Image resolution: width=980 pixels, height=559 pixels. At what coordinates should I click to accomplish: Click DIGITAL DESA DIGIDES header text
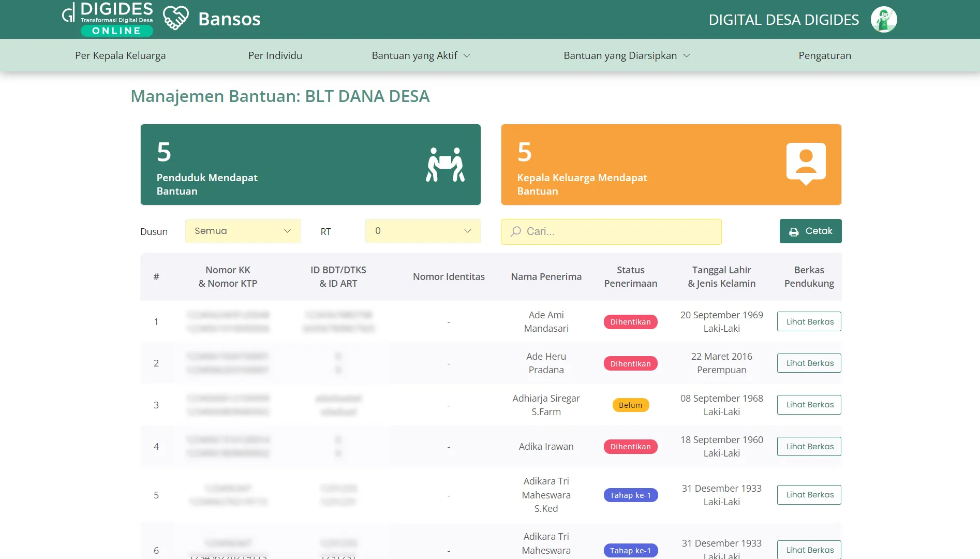(783, 20)
